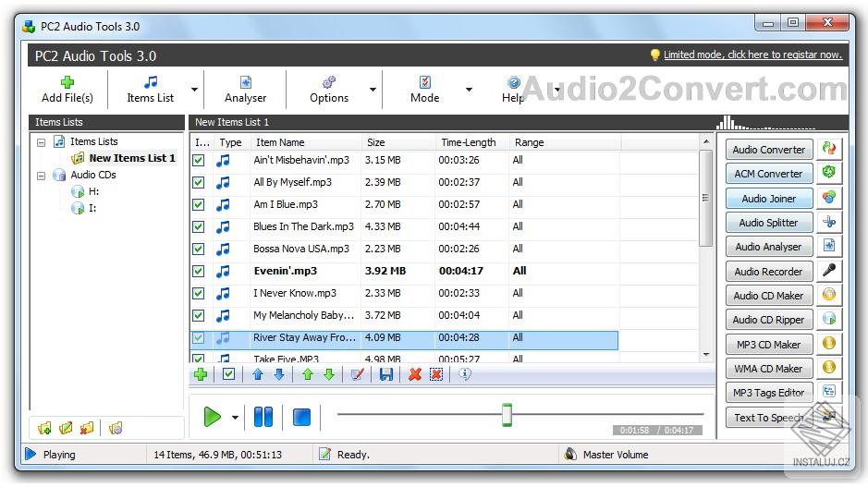Click the playback position slider thumb
Image resolution: width=868 pixels, height=487 pixels.
pos(507,415)
